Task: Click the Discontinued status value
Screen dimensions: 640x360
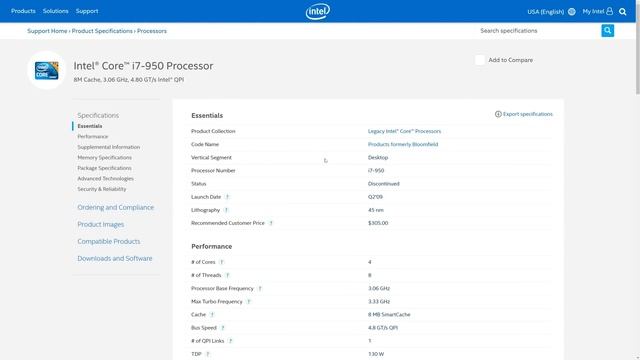Action: [384, 184]
